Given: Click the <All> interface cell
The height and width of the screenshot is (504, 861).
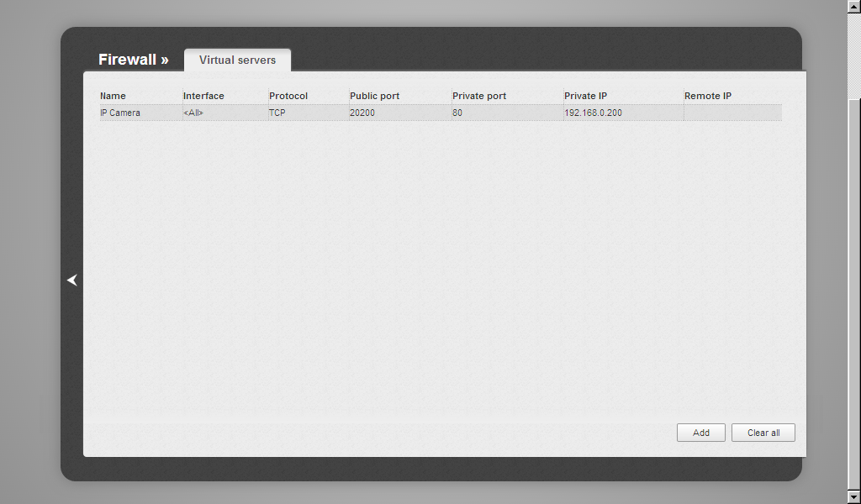Looking at the screenshot, I should pos(193,113).
